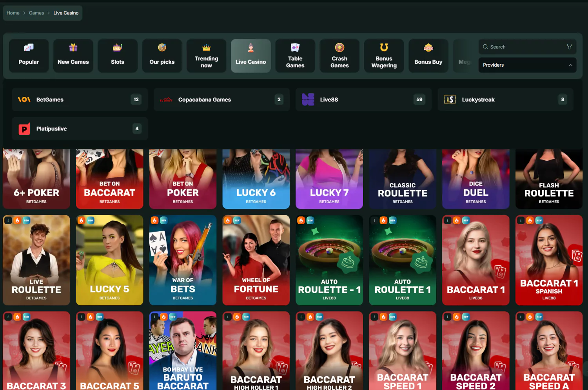
Task: Choose the Luckystreak provider with 8 games
Action: pos(505,100)
